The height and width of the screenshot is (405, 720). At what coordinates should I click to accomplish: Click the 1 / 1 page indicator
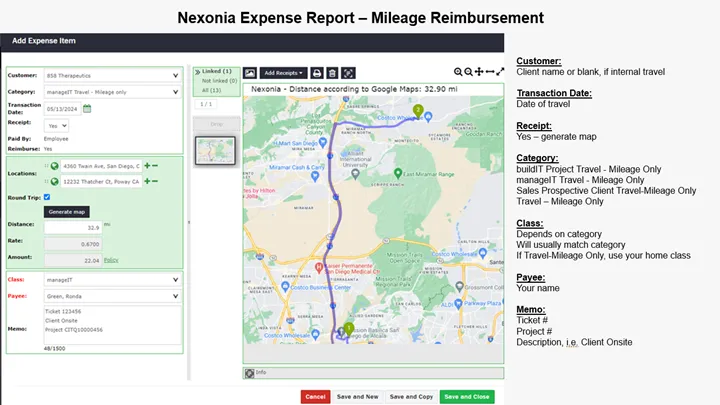point(206,104)
